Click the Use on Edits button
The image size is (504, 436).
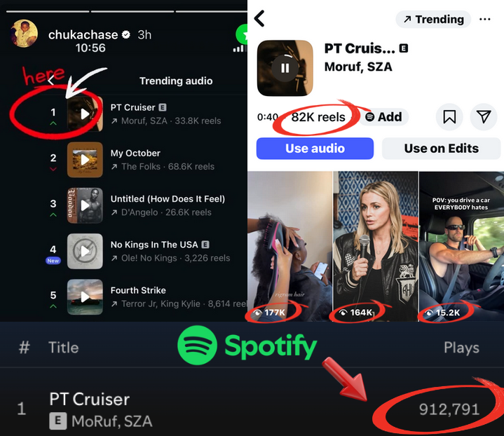coord(441,148)
